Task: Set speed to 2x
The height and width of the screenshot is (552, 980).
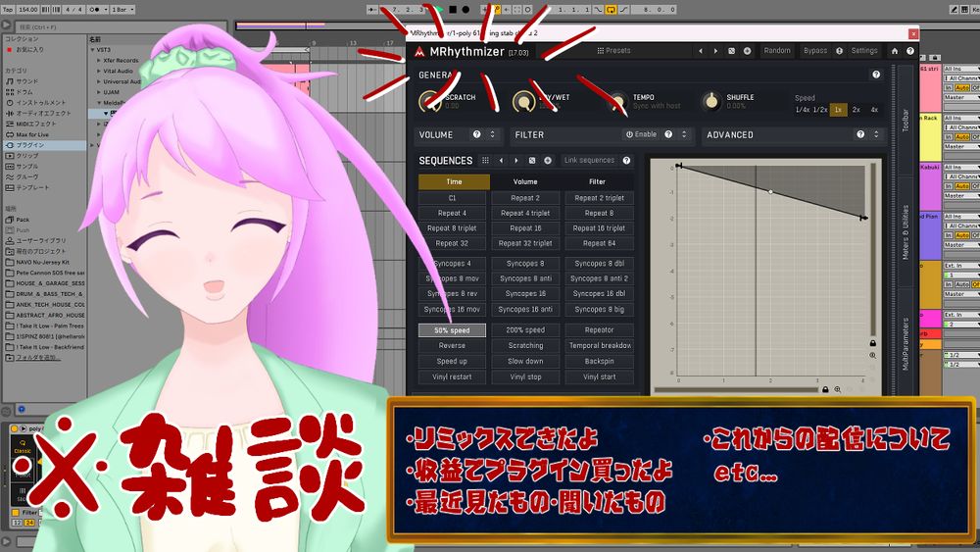Action: (x=857, y=110)
